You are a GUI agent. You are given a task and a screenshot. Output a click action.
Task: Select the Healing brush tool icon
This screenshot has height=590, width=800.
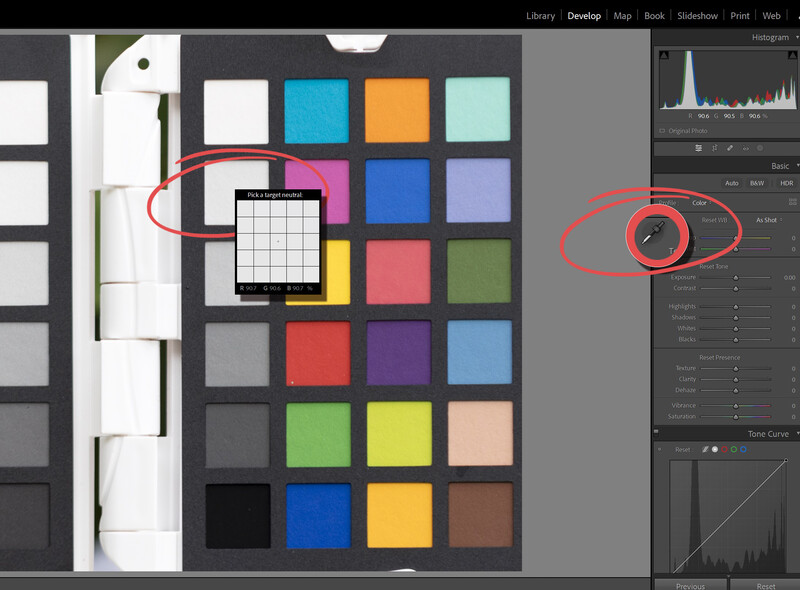pyautogui.click(x=730, y=148)
